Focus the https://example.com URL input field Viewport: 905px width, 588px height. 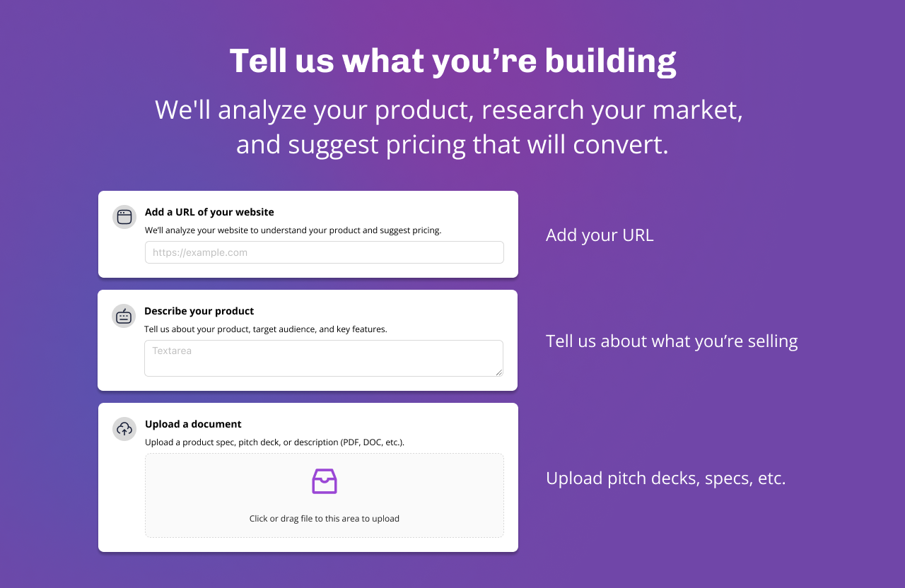pyautogui.click(x=325, y=252)
